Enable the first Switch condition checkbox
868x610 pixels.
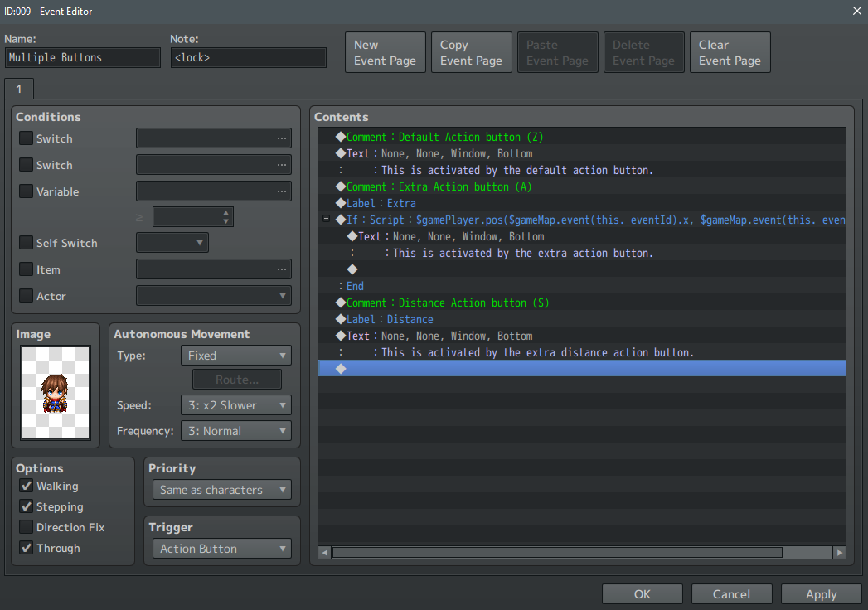pos(27,138)
